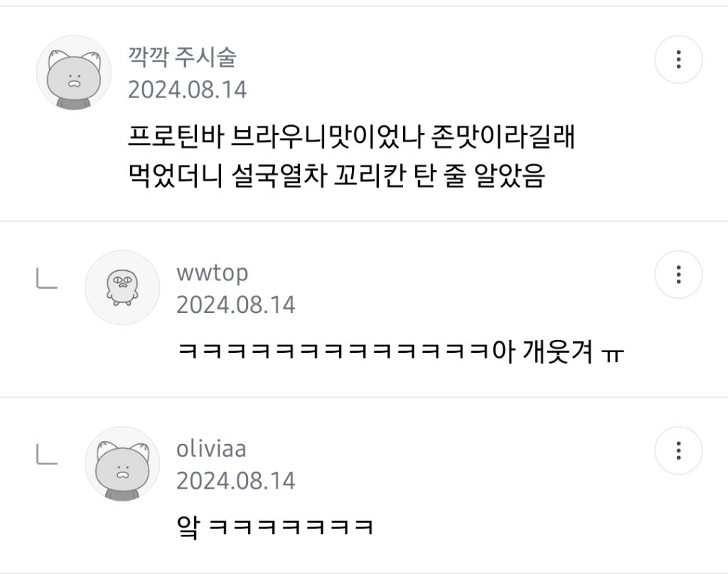Image resolution: width=728 pixels, height=574 pixels.
Task: Click wwtop's profile avatar
Action: tap(122, 288)
